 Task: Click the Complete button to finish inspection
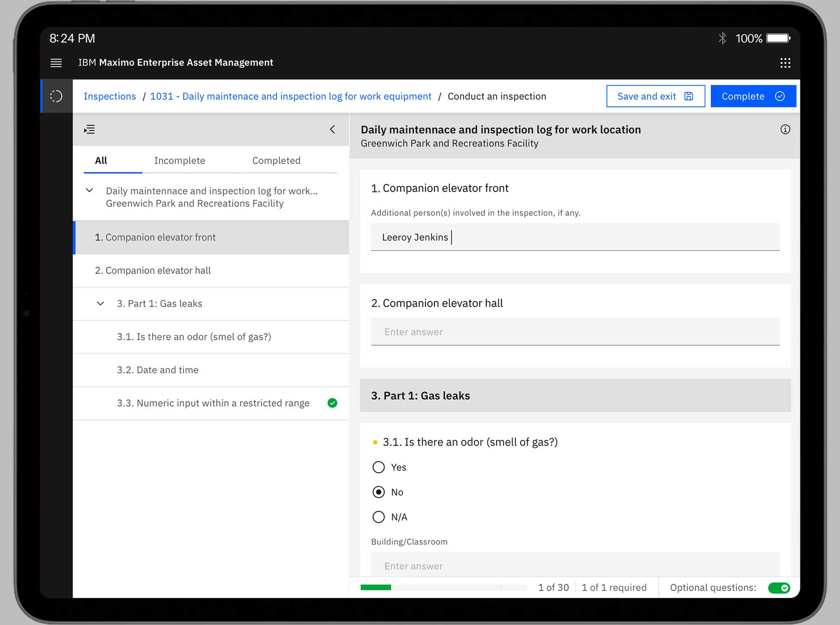pyautogui.click(x=752, y=96)
